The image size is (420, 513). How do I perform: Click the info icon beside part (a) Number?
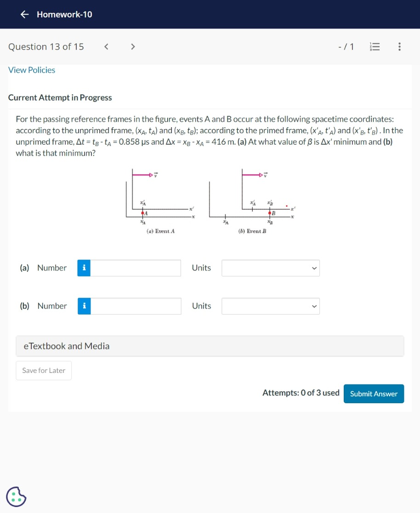click(x=83, y=268)
